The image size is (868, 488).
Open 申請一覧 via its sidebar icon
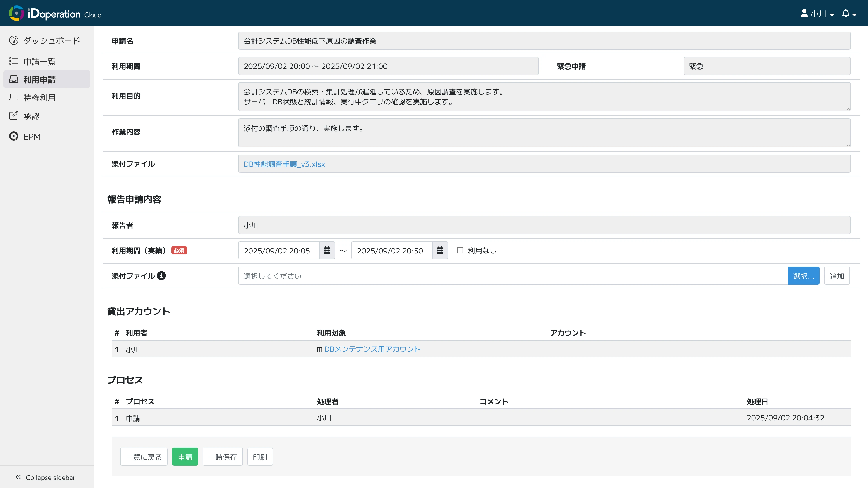tap(14, 61)
